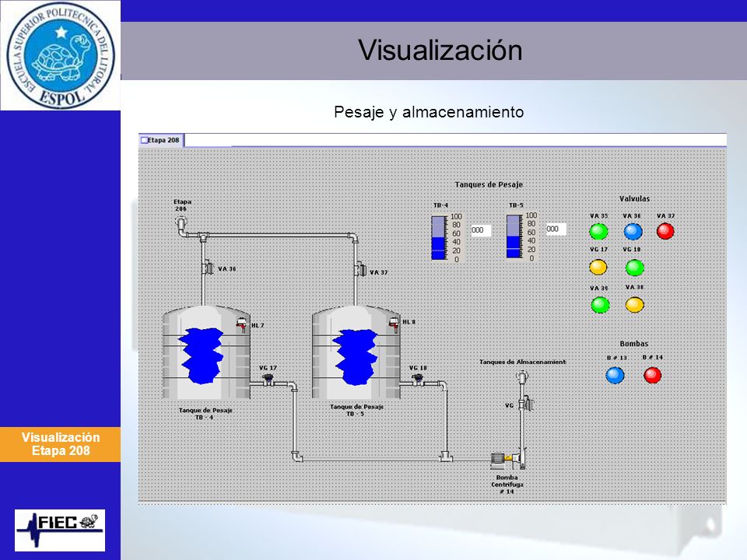The image size is (747, 560).
Task: Toggle the green VA 36 lamp under VG 17
Action: [x=600, y=305]
